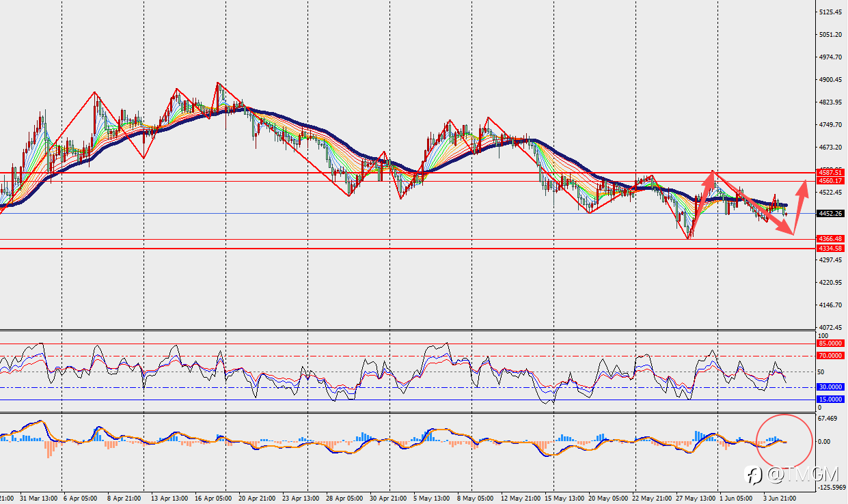The image size is (848, 504).
Task: Click the 1 Jun 05:00 time label
Action: click(736, 499)
